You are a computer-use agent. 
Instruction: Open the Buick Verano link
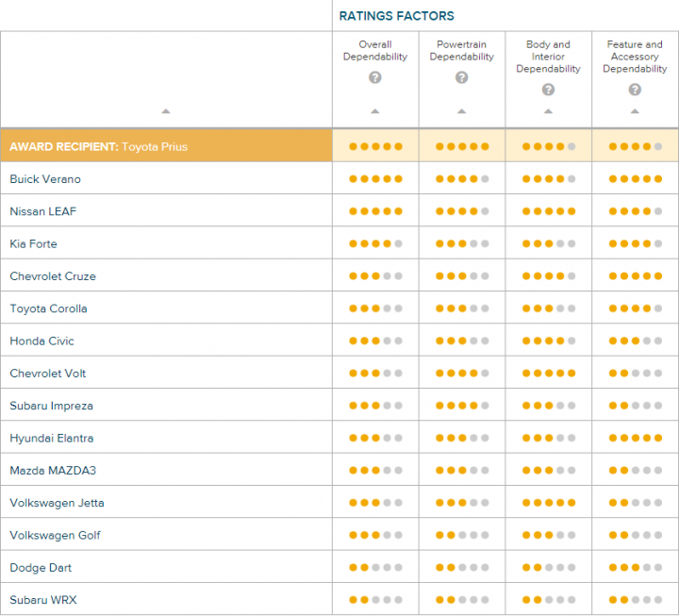45,179
